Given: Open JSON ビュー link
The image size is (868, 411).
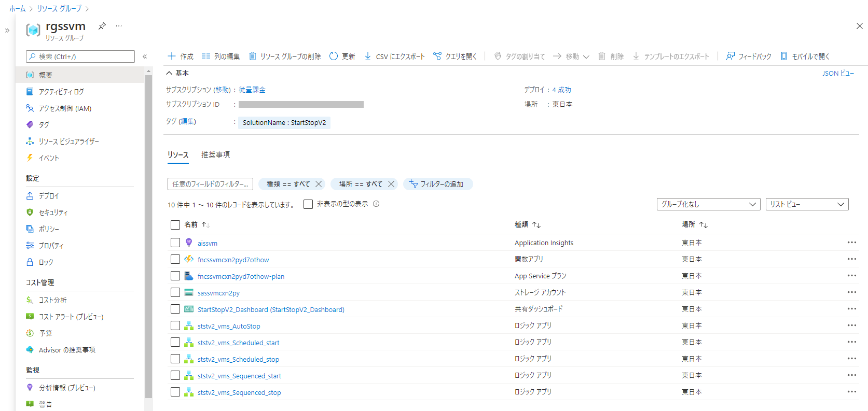Looking at the screenshot, I should (x=838, y=74).
